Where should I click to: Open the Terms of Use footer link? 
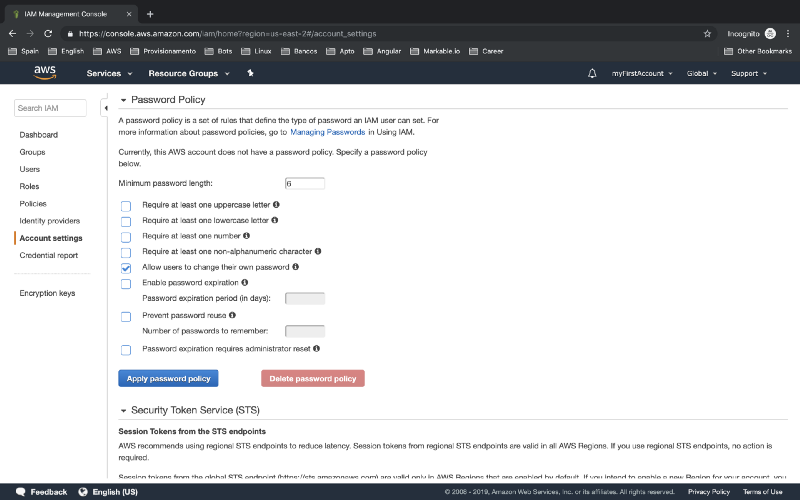pyautogui.click(x=762, y=492)
